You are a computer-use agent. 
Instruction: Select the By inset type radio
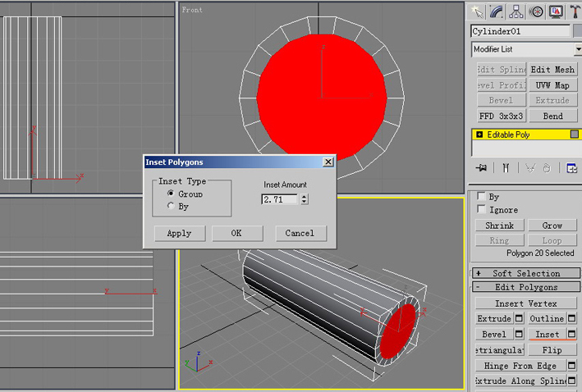[x=171, y=207]
